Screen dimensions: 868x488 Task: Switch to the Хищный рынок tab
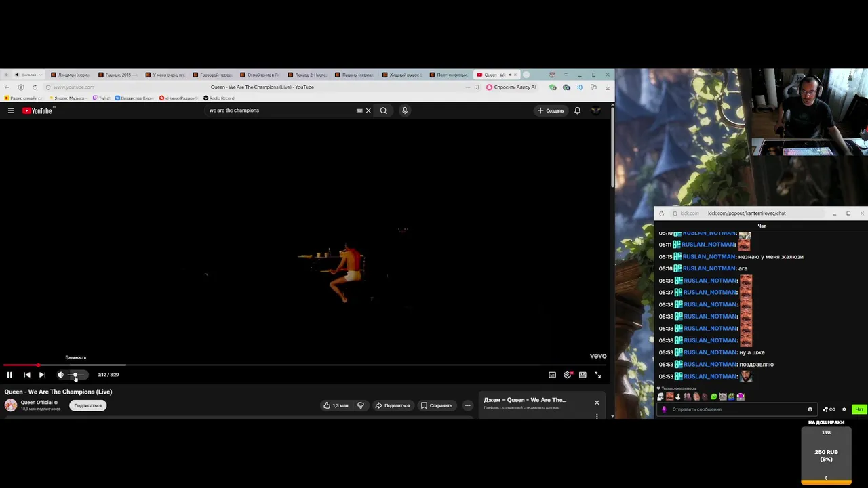pyautogui.click(x=401, y=75)
